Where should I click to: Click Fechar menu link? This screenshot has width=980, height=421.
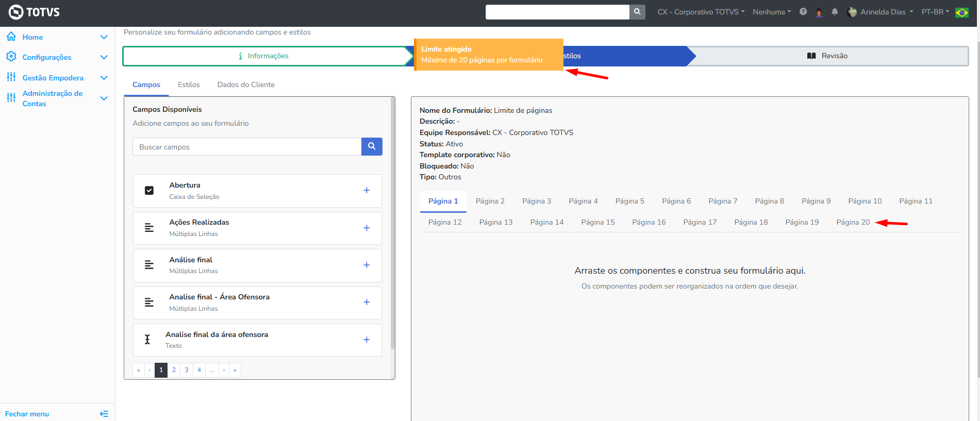[27, 414]
